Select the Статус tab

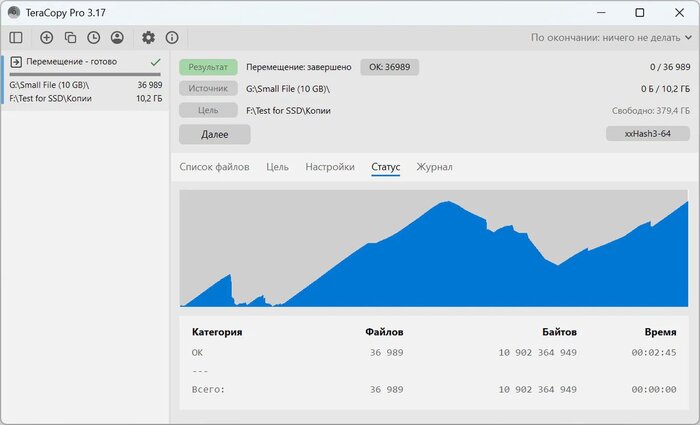click(x=386, y=167)
